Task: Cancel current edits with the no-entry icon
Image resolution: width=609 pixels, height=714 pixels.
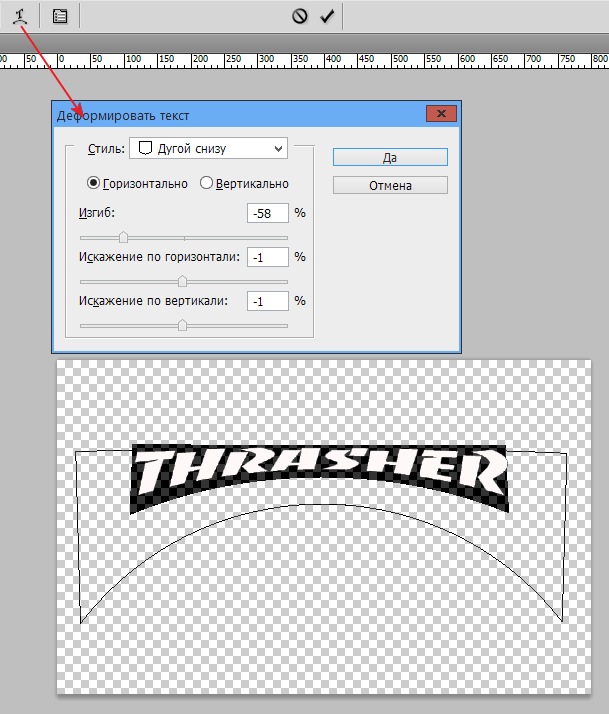Action: [x=299, y=16]
